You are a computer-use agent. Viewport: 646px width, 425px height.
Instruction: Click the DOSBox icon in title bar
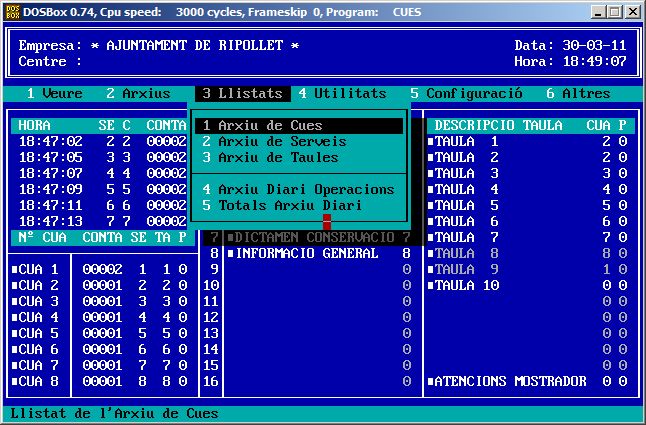click(14, 12)
